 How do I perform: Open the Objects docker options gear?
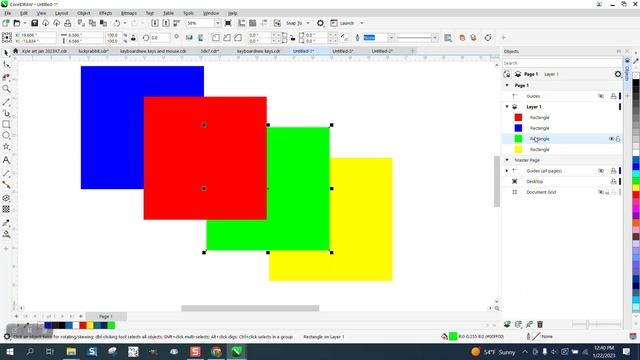coord(618,74)
